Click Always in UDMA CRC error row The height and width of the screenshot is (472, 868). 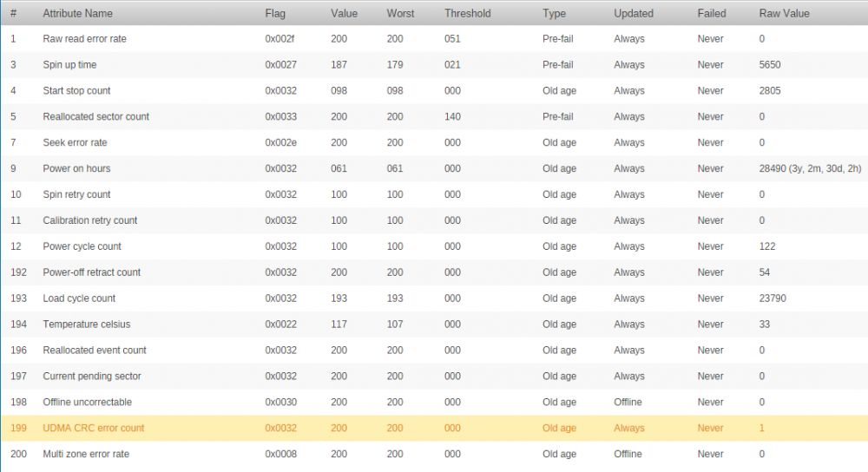click(x=628, y=429)
